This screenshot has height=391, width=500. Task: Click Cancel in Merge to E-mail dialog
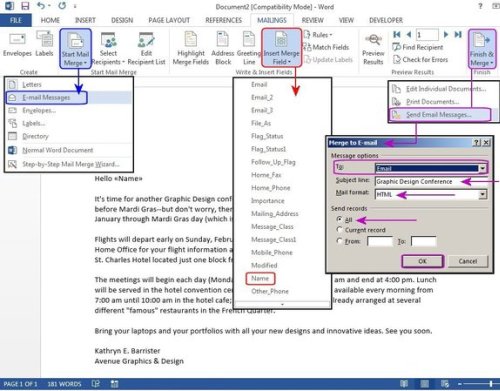pos(468,261)
